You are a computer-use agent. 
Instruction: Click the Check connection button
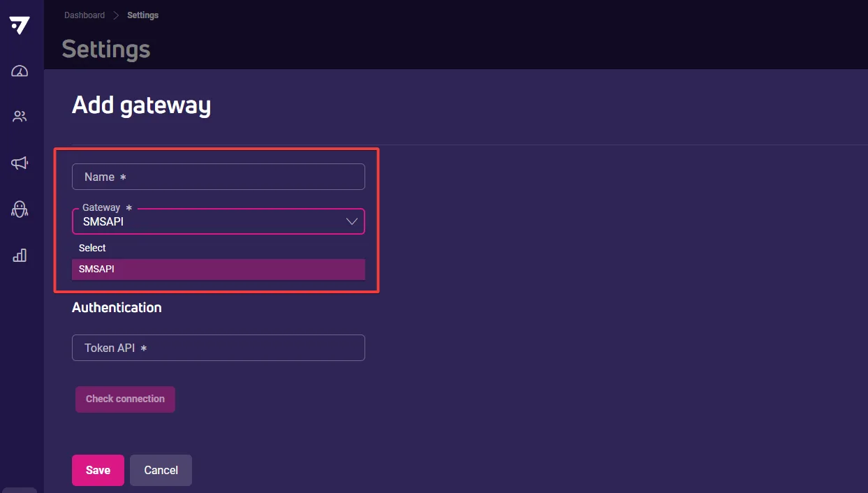(125, 399)
